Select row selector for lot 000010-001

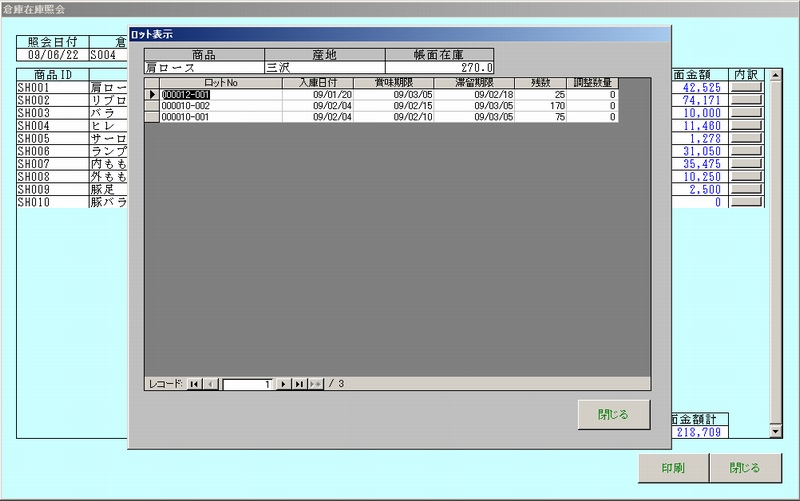tap(152, 117)
